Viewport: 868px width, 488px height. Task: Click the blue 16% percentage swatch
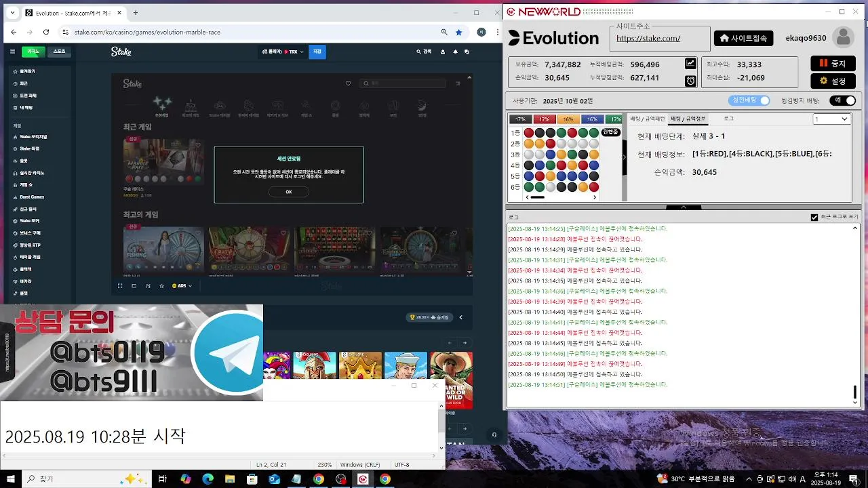[592, 119]
